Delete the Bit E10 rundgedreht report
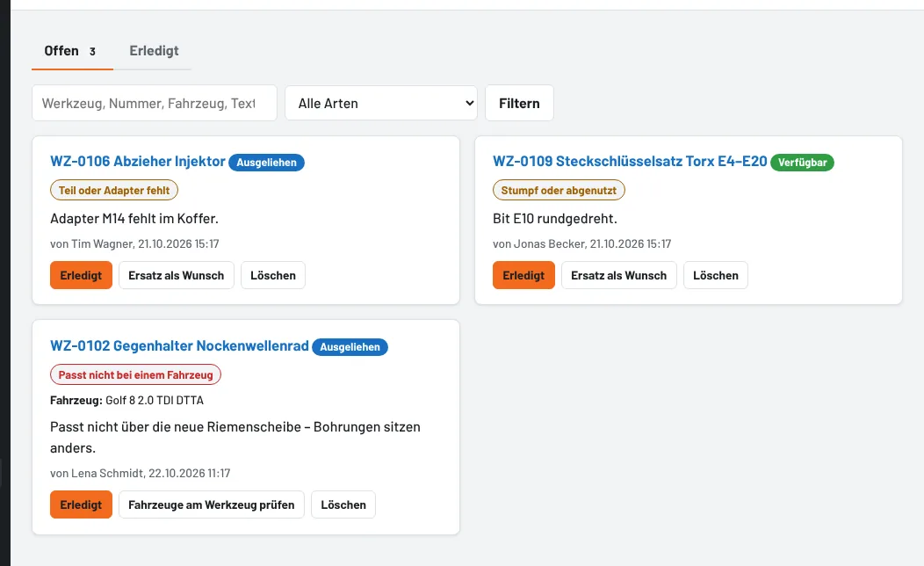Screen dimensions: 924x566 click(715, 275)
